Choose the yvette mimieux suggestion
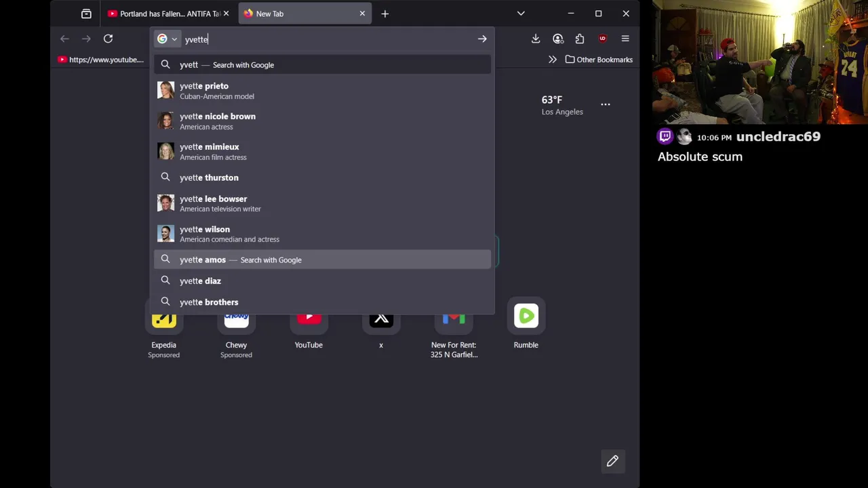This screenshot has width=868, height=488. pos(323,152)
